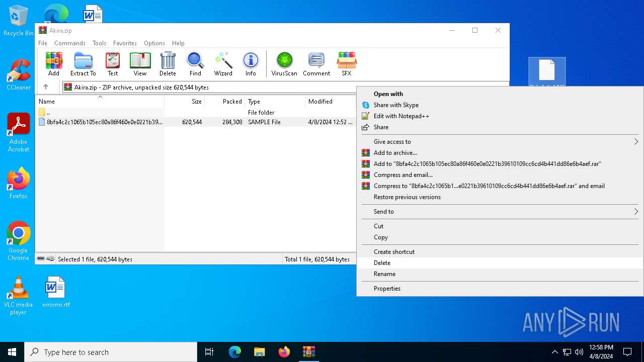This screenshot has height=362, width=644.
Task: Run VirusScan on the archive
Action: 284,64
